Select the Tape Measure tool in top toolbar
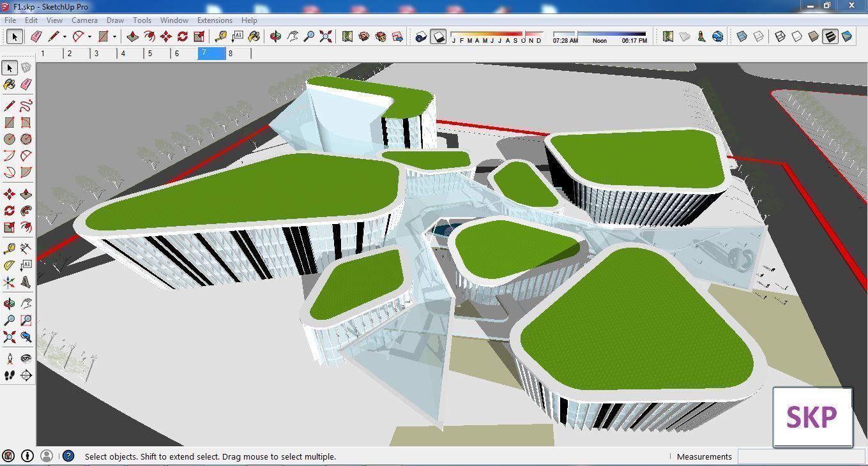 tap(221, 37)
